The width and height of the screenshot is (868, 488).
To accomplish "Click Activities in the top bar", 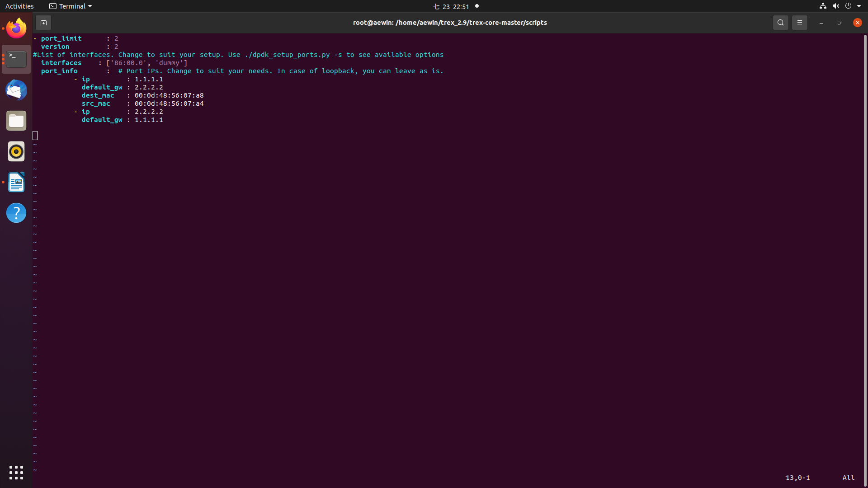I will coord(19,6).
